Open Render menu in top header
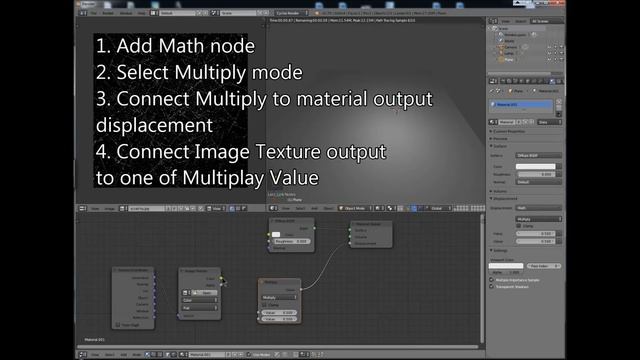This screenshot has height=360, width=640. [108, 13]
